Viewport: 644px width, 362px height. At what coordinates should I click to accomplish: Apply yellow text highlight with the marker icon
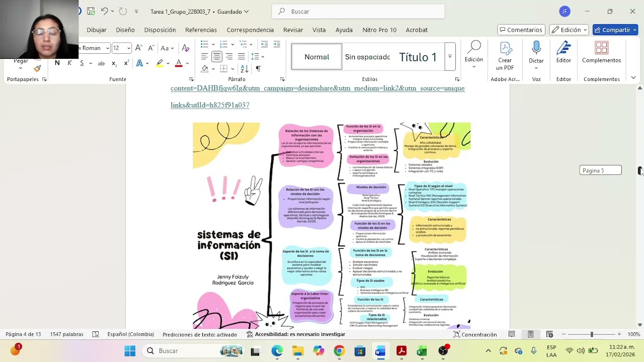(159, 63)
